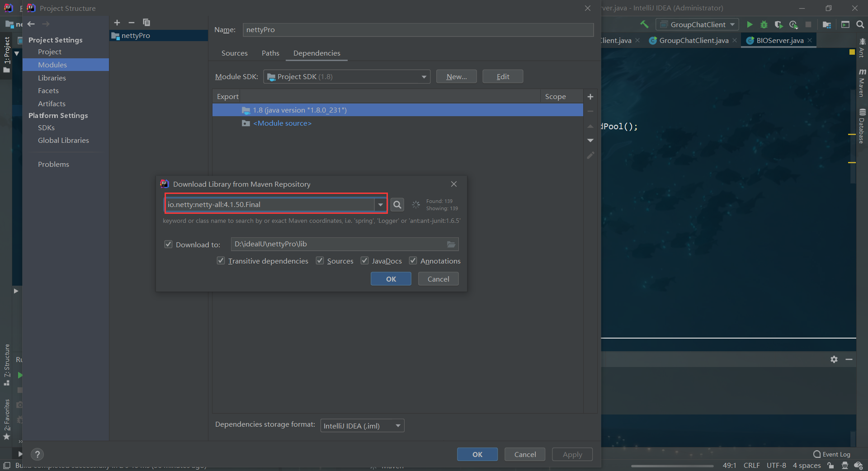Remove the selected module with the minus icon

pyautogui.click(x=132, y=23)
